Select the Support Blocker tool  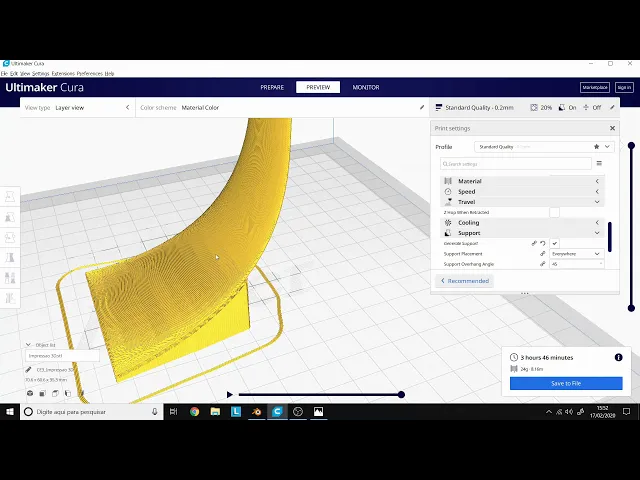point(10,298)
